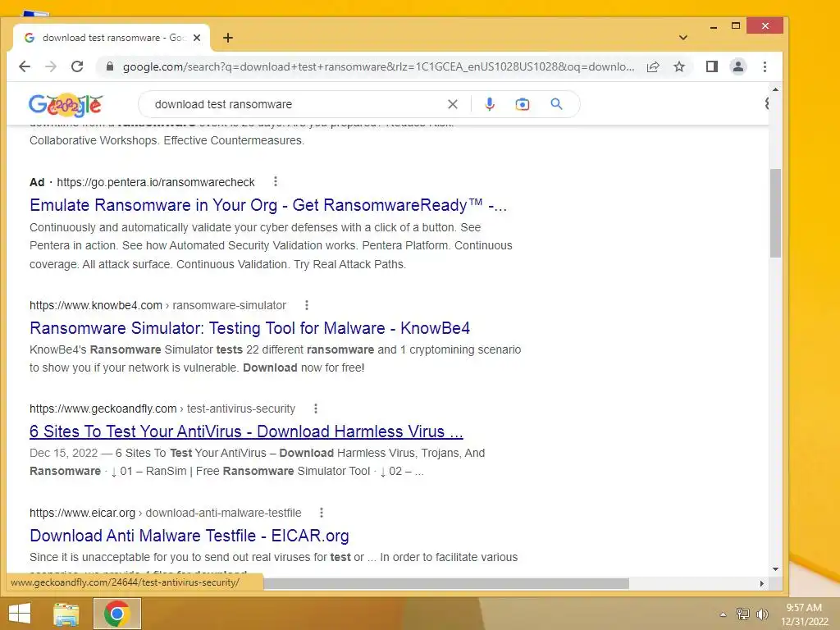Open the network icon in the system tray
The height and width of the screenshot is (630, 840).
pos(742,614)
